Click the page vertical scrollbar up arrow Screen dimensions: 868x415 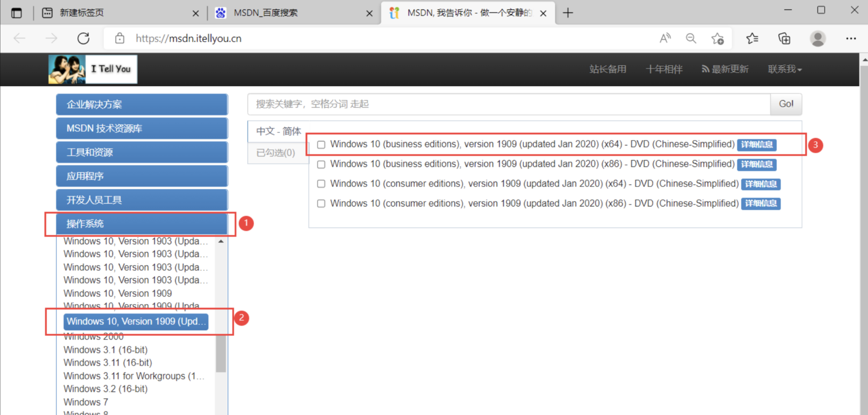[x=864, y=60]
